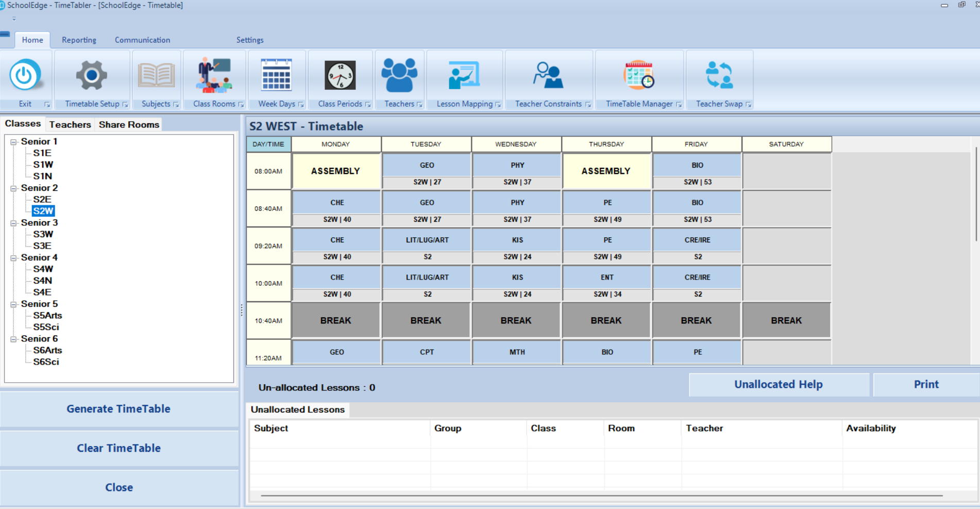Open the TimeTable Manager icon
Image resolution: width=980 pixels, height=509 pixels.
coord(639,75)
